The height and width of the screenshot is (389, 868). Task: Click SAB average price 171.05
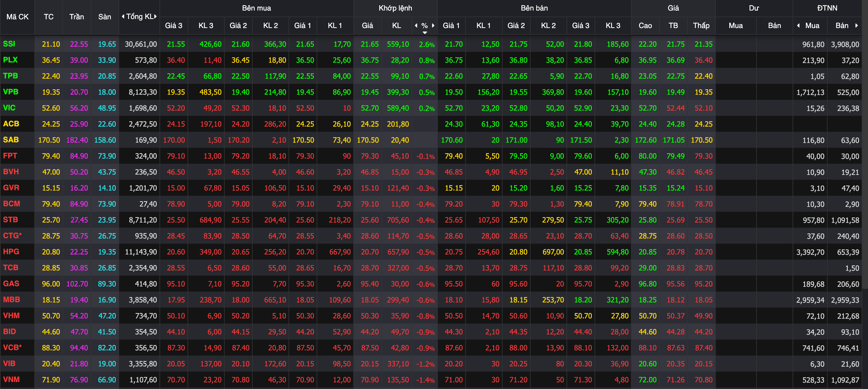point(674,140)
